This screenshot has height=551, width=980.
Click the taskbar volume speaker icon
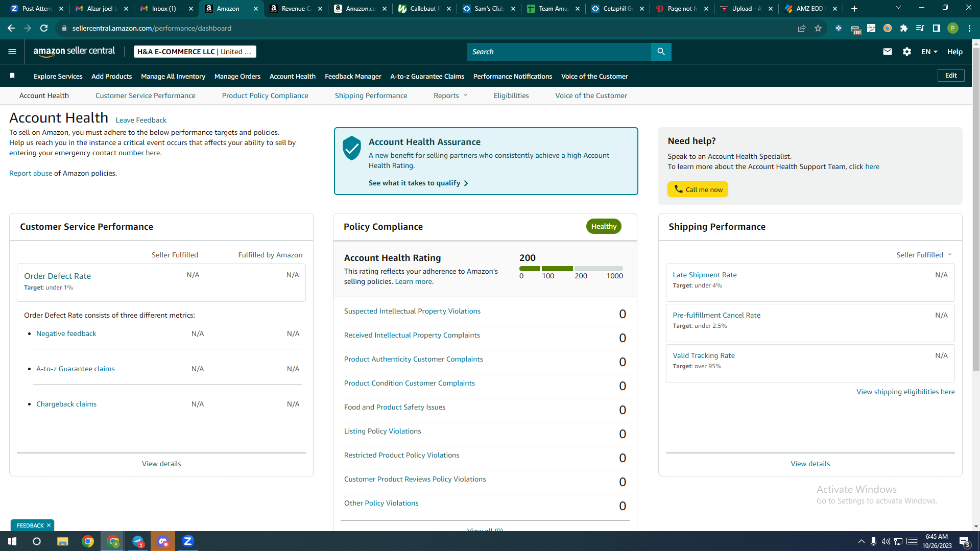pyautogui.click(x=886, y=541)
